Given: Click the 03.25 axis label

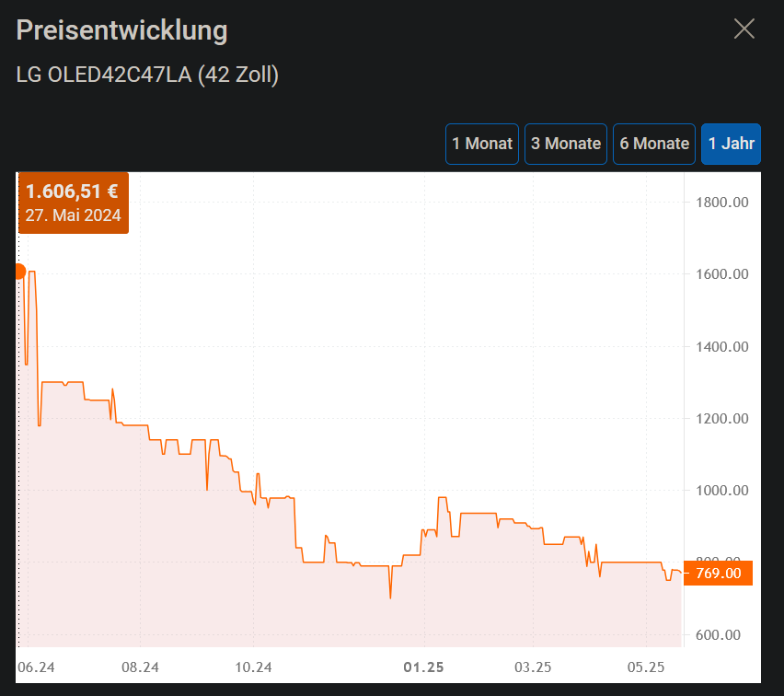Looking at the screenshot, I should pyautogui.click(x=534, y=667).
